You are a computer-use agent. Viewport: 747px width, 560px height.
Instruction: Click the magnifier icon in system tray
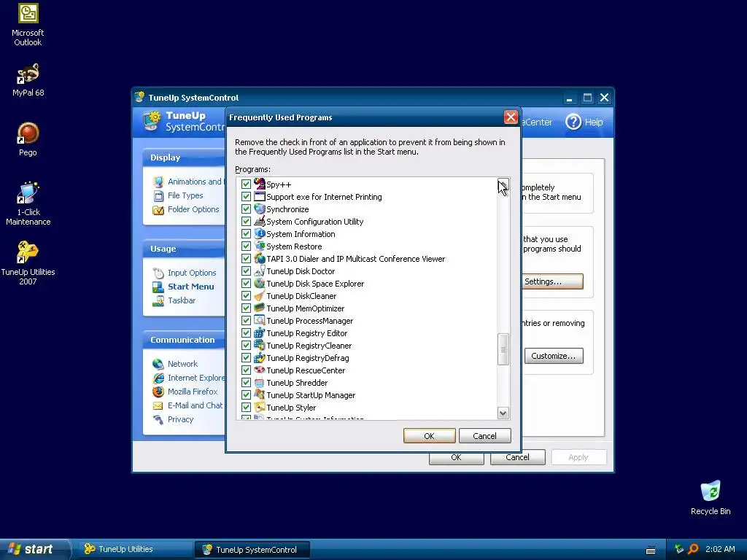click(693, 549)
